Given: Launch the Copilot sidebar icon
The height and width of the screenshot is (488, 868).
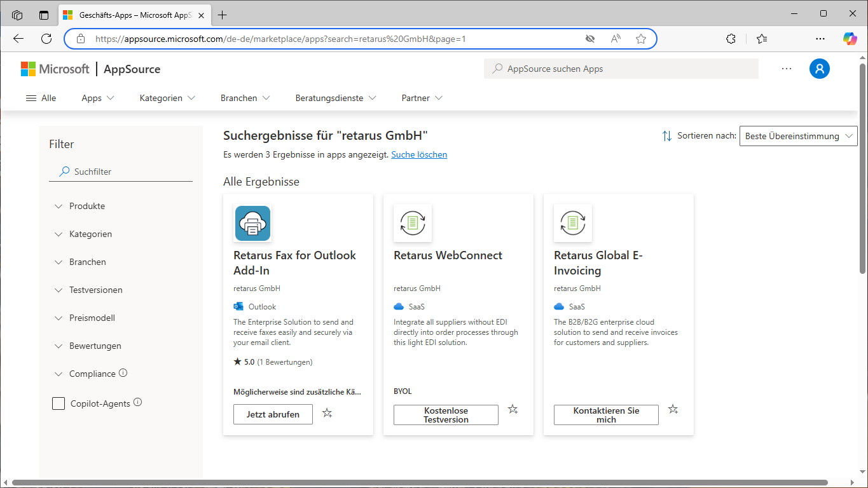Looking at the screenshot, I should pyautogui.click(x=850, y=39).
